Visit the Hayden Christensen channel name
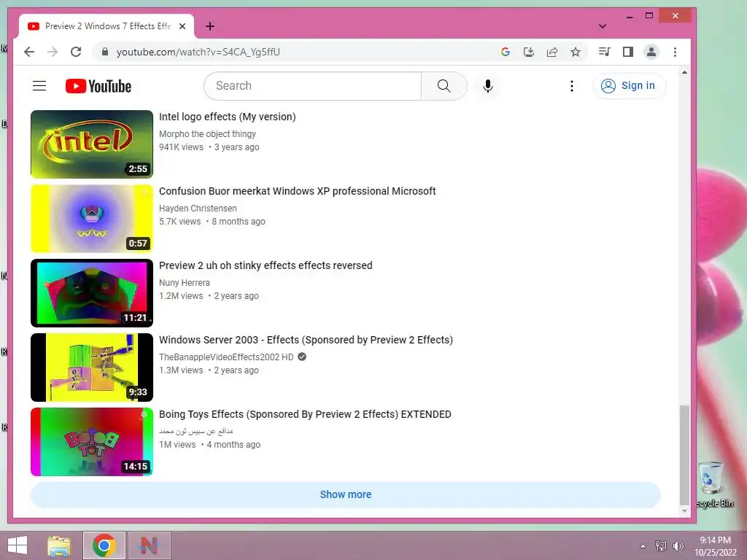The height and width of the screenshot is (560, 747). pos(198,208)
